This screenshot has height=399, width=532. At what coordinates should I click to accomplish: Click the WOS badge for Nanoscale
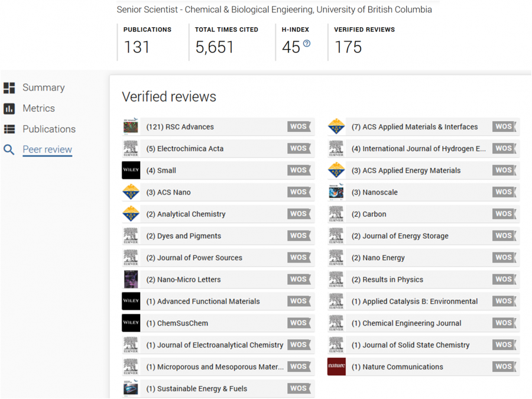[504, 192]
